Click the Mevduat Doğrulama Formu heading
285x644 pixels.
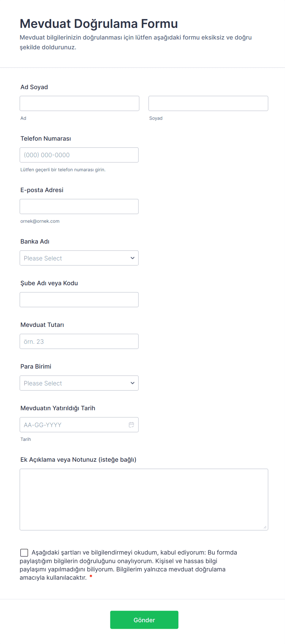click(x=99, y=24)
